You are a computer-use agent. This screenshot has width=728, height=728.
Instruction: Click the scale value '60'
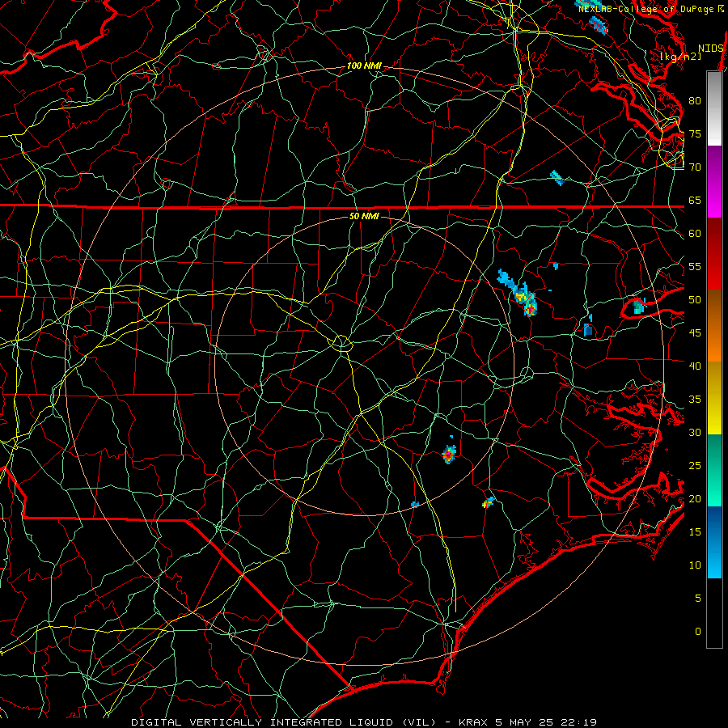[x=695, y=234]
